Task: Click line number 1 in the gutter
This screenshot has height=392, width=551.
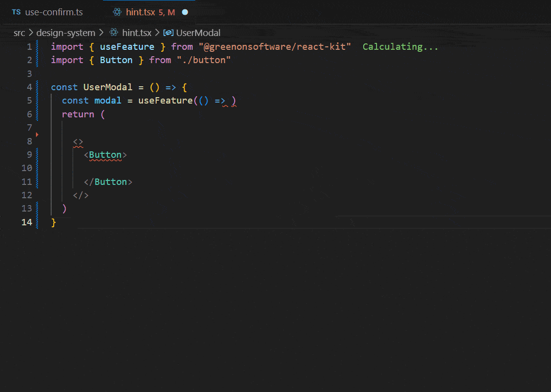Action: click(30, 47)
